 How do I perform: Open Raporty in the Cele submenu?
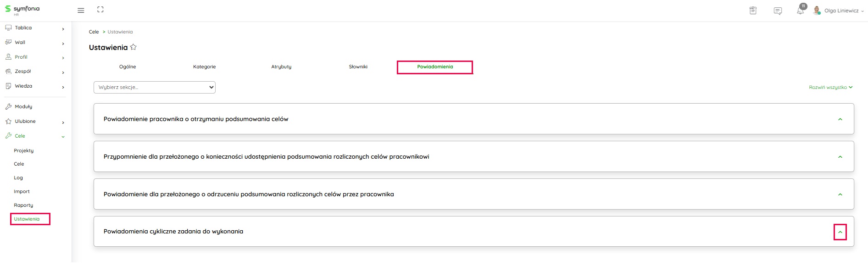click(x=23, y=205)
